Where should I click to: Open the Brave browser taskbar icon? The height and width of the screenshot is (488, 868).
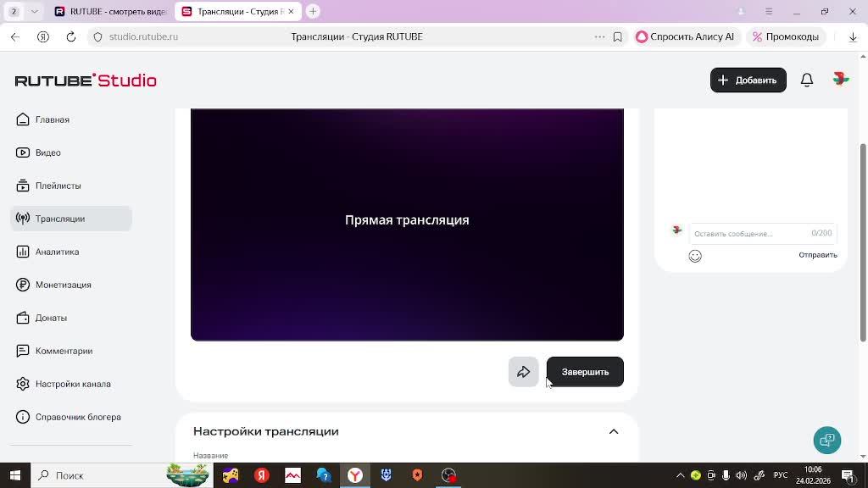[x=417, y=475]
